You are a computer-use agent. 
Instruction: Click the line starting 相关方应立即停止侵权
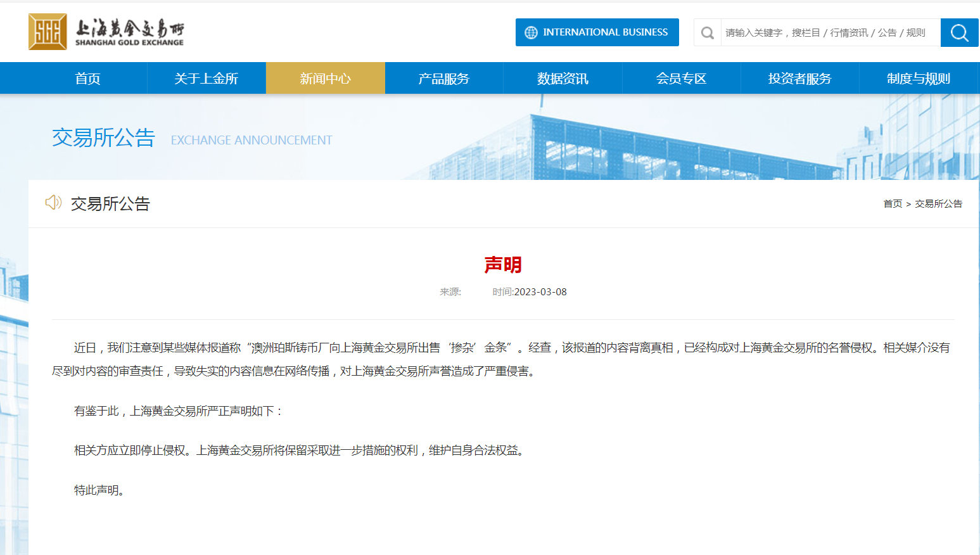click(300, 450)
